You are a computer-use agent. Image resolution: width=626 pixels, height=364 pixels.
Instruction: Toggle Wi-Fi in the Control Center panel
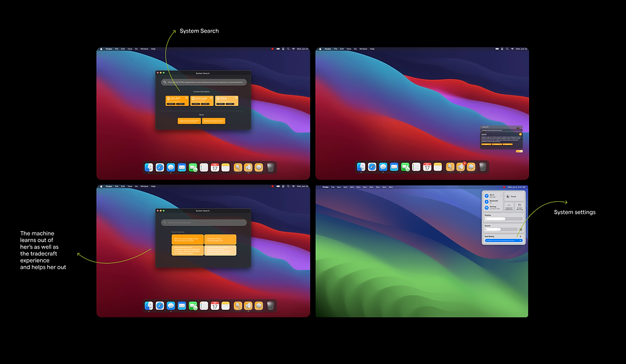coord(487,195)
